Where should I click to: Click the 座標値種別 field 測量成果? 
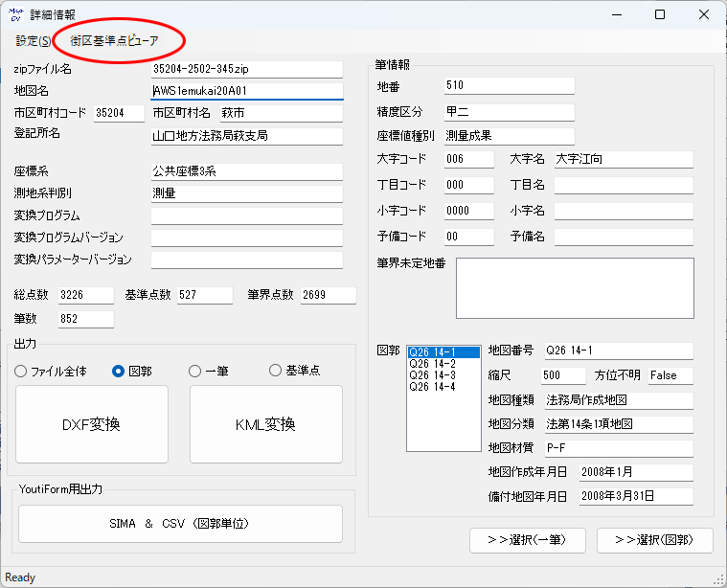509,136
